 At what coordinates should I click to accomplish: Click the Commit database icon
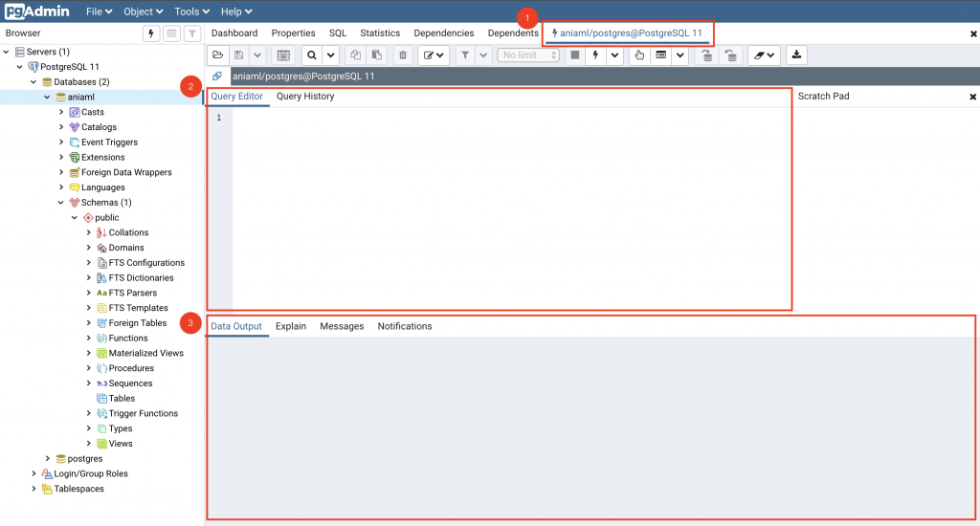tap(706, 55)
